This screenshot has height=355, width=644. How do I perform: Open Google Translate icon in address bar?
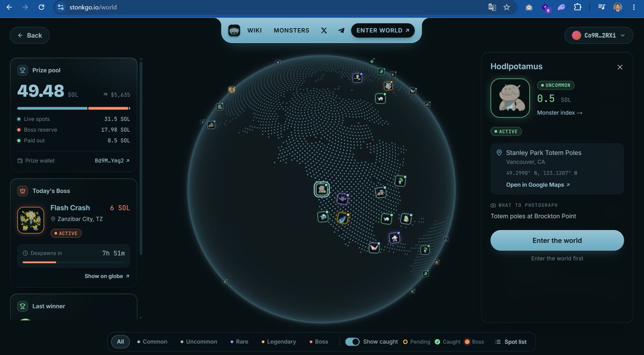click(x=492, y=8)
